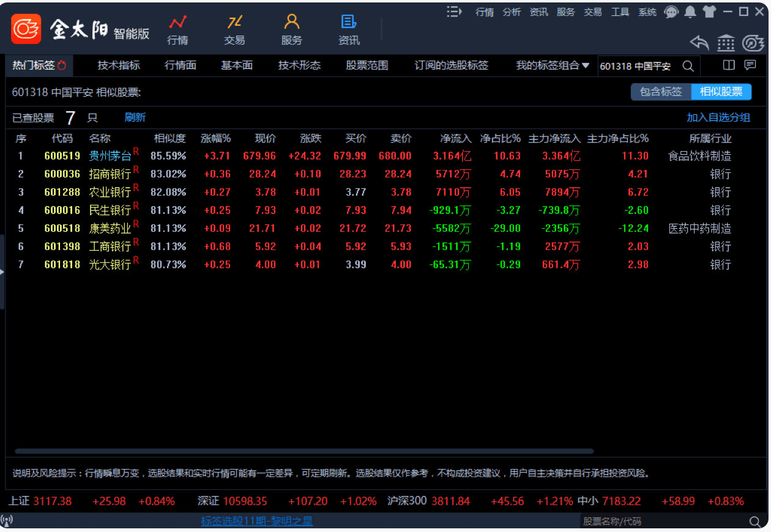Click the R mark next to 康美药业
Viewport: 771px width, 532px height.
point(136,224)
